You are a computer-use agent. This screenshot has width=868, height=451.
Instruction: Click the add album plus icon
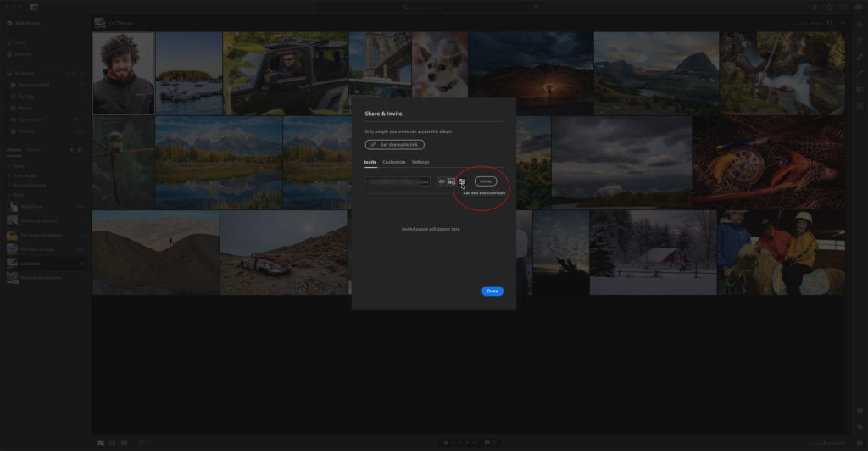[x=72, y=150]
